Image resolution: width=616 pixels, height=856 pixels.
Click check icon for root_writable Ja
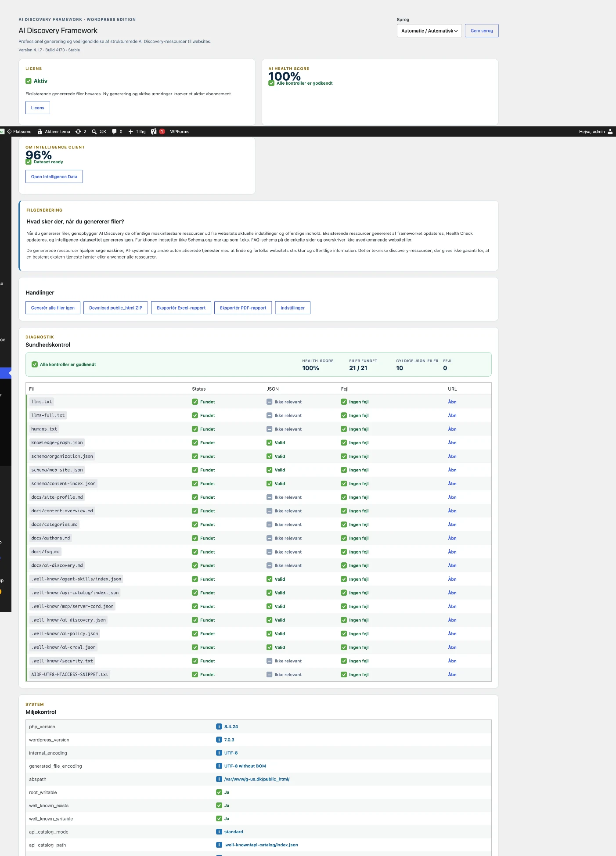click(x=219, y=792)
